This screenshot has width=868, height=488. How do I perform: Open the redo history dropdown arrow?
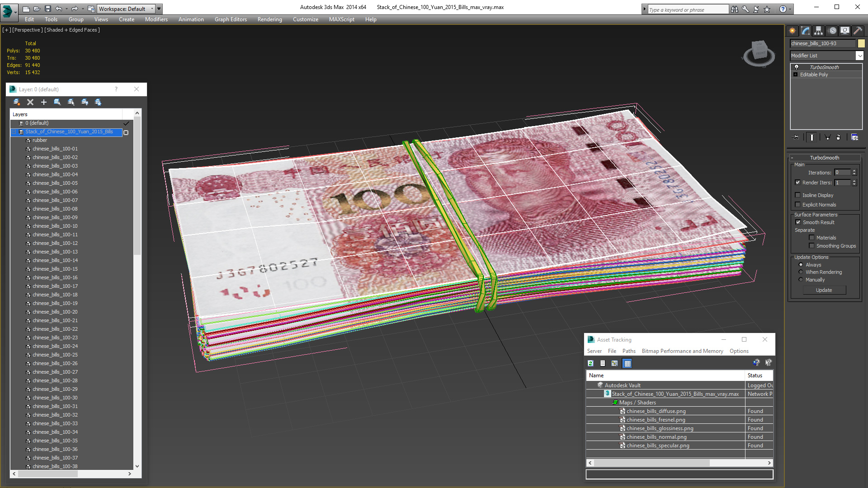(83, 9)
